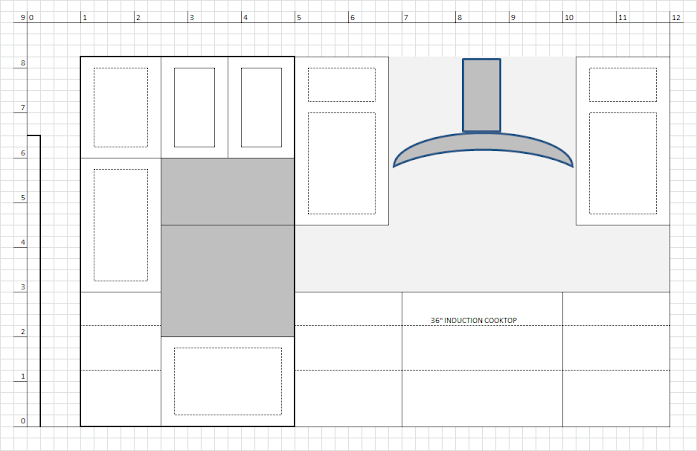697x451 pixels.
Task: Select the tall dotted panel in left pantry cabinet
Action: point(121,225)
